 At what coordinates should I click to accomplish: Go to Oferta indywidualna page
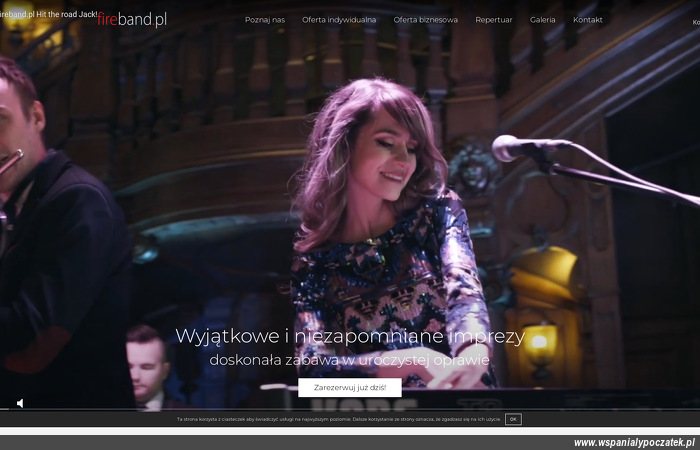tap(339, 20)
